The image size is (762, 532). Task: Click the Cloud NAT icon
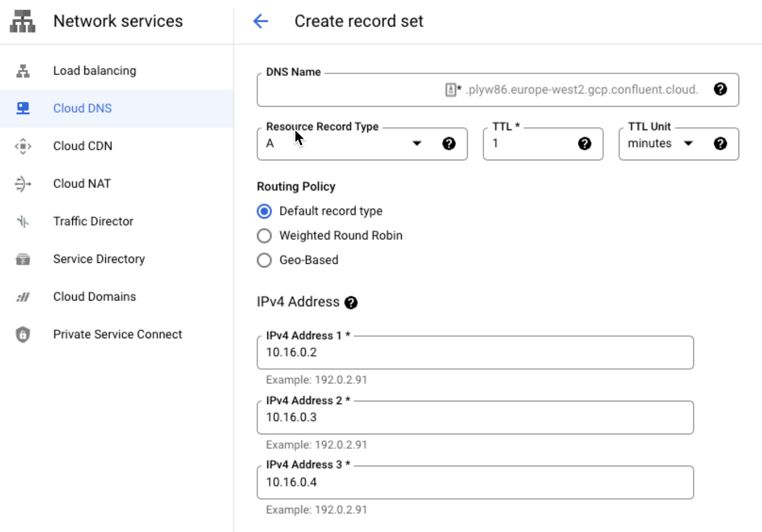point(23,183)
